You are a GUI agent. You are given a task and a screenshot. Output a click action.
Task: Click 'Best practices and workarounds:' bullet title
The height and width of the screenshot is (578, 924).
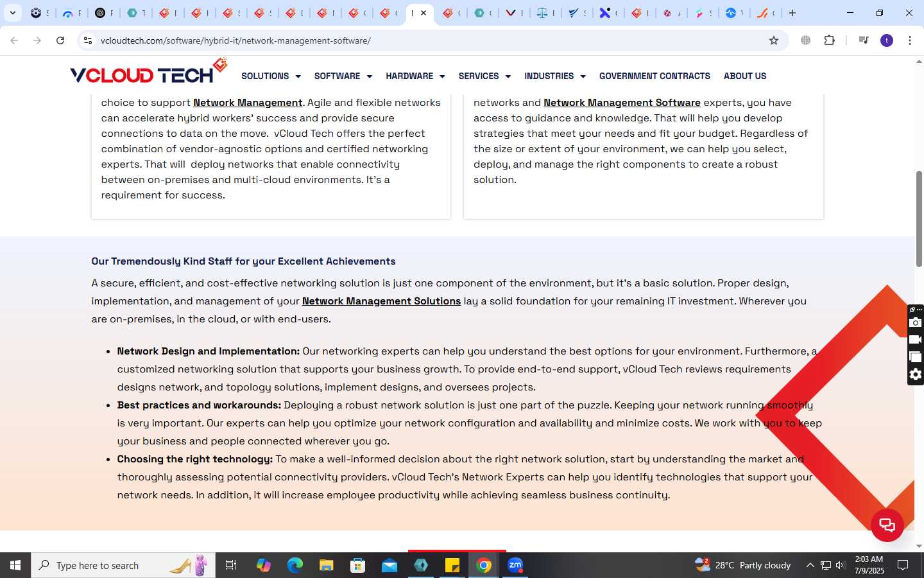pyautogui.click(x=199, y=405)
